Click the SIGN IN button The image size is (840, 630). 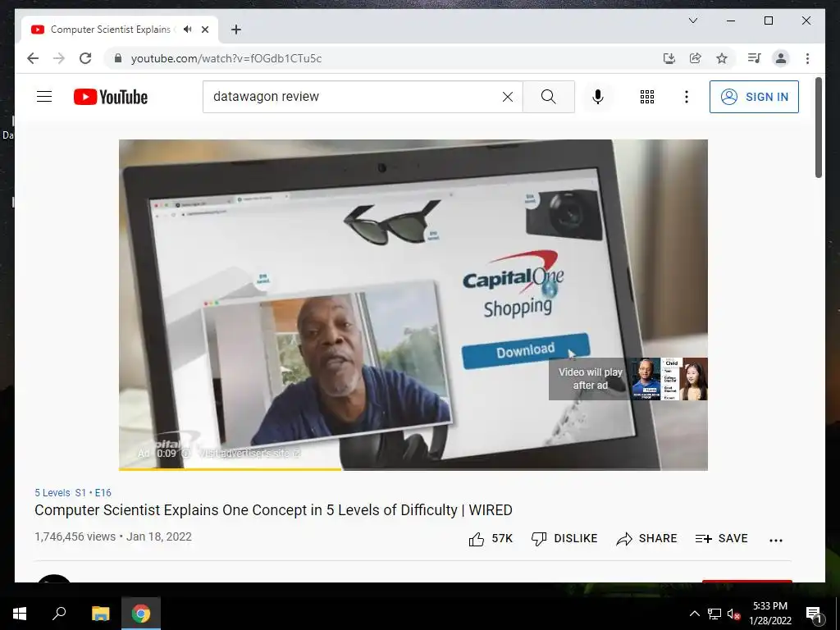[x=755, y=97]
